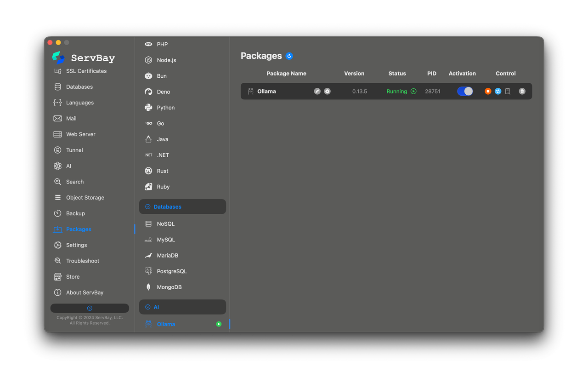Image resolution: width=588 pixels, height=384 pixels.
Task: Collapse the main sidebar using bottom arrow
Action: pyautogui.click(x=90, y=308)
